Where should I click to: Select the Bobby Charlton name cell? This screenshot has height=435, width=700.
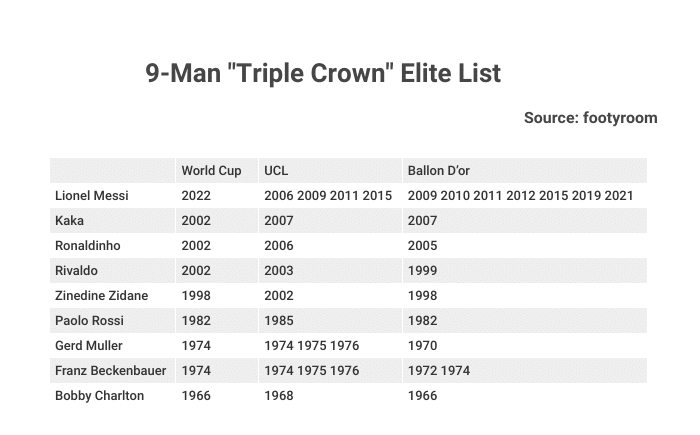pyautogui.click(x=112, y=396)
